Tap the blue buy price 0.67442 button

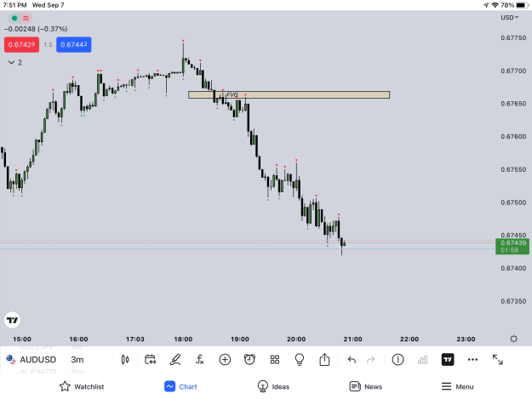(73, 44)
